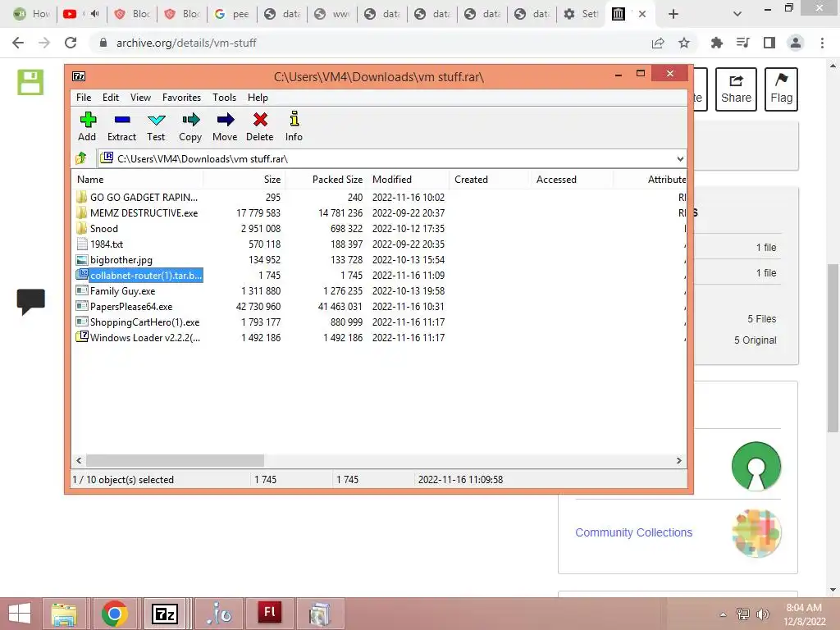Sort by the Name column header

[138, 180]
